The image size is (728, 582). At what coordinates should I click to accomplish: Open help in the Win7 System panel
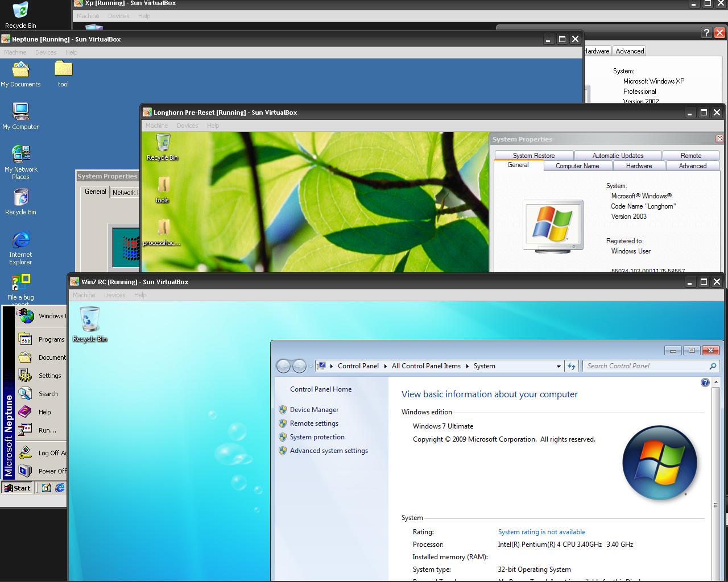click(705, 383)
